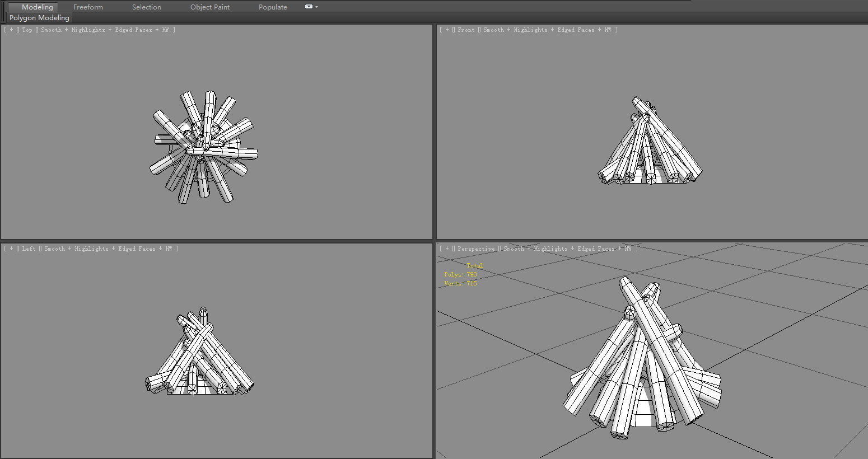The height and width of the screenshot is (459, 868).
Task: Click the yellow "Total" statistics heading
Action: pyautogui.click(x=475, y=265)
